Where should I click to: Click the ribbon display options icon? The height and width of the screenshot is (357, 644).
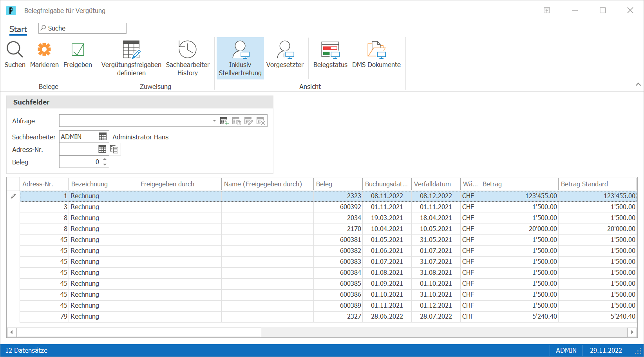click(547, 11)
